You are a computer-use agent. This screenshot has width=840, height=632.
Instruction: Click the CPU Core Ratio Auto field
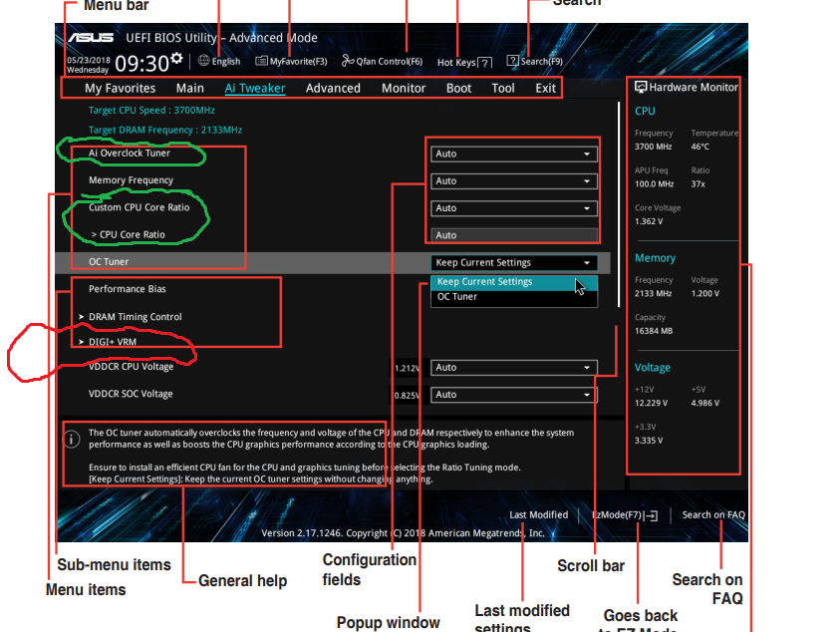click(x=513, y=235)
